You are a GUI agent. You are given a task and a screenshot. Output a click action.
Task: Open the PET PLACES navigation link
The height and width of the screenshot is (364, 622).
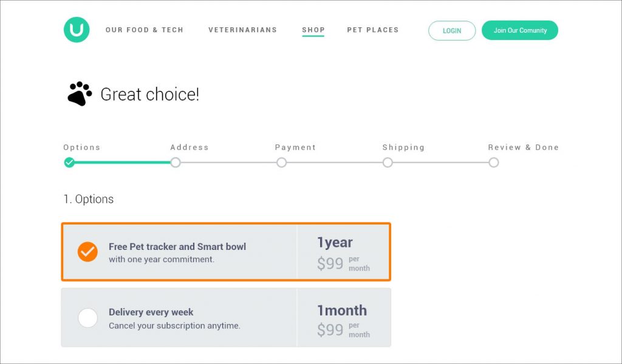(x=372, y=30)
